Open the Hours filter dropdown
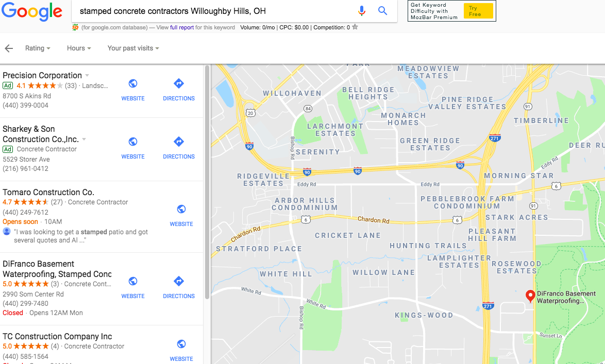 coord(79,48)
